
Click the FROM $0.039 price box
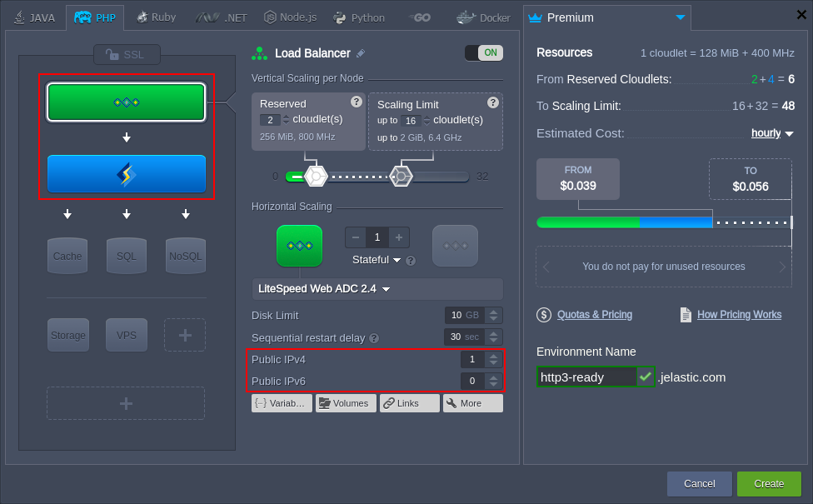click(578, 179)
